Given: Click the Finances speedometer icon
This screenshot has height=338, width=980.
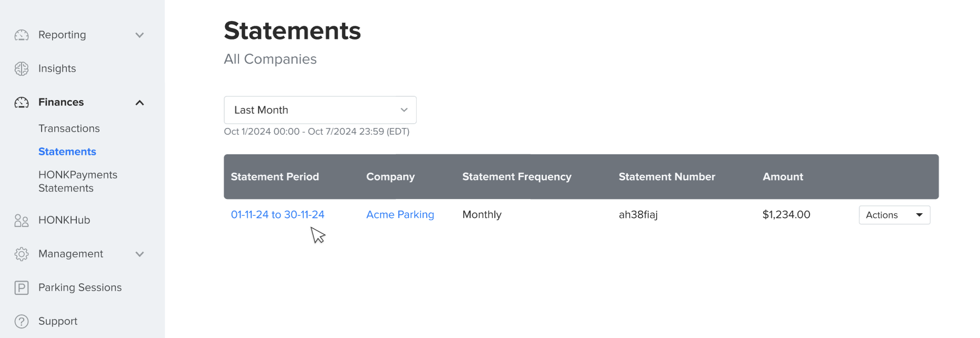Looking at the screenshot, I should click(x=22, y=102).
